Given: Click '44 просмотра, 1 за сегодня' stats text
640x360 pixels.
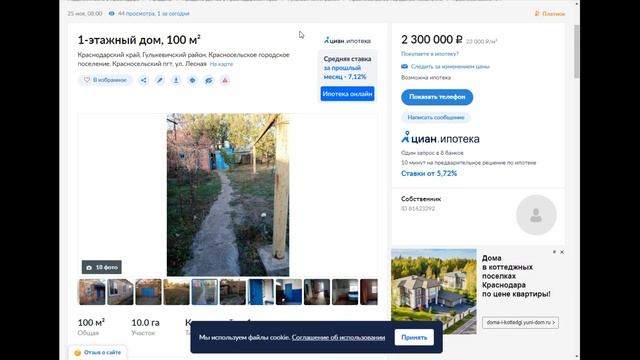Looking at the screenshot, I should click(153, 13).
